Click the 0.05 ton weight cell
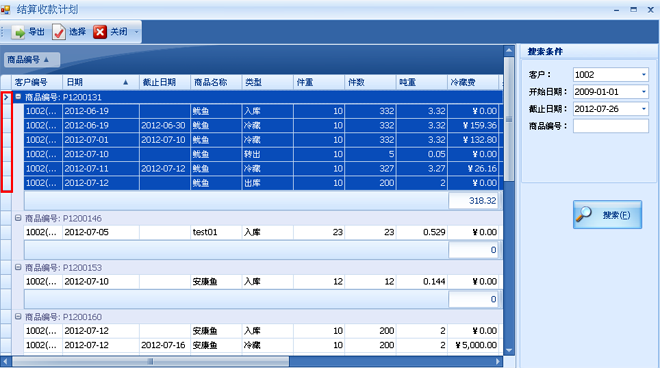 click(x=422, y=154)
